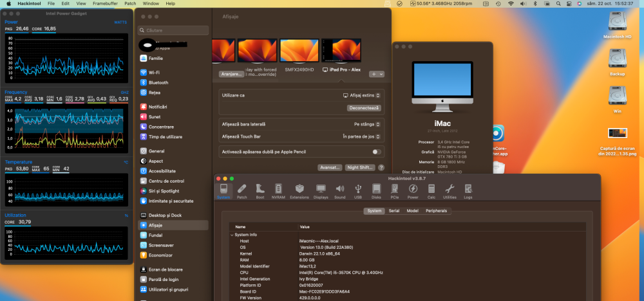
Task: Open the Displays section in Hackintool toolbar
Action: coord(321,192)
